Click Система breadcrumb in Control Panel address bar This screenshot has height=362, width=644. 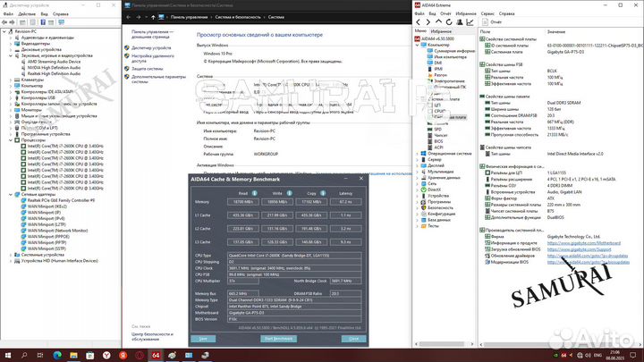click(276, 17)
